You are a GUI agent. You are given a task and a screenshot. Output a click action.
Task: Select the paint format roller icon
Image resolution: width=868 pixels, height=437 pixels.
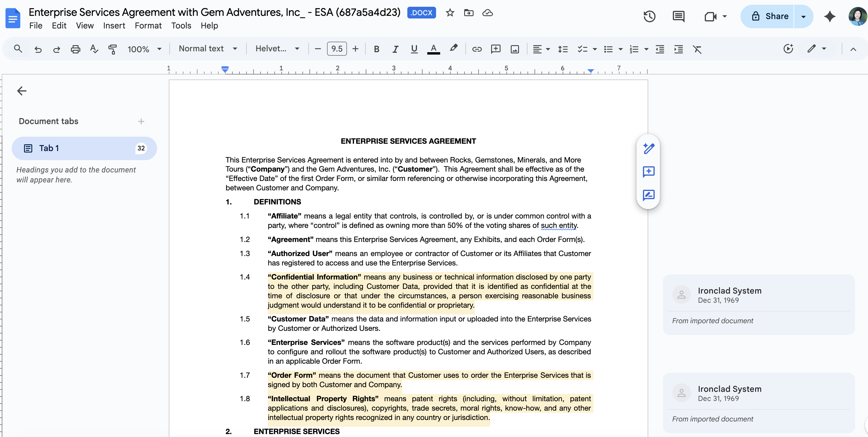pyautogui.click(x=113, y=49)
